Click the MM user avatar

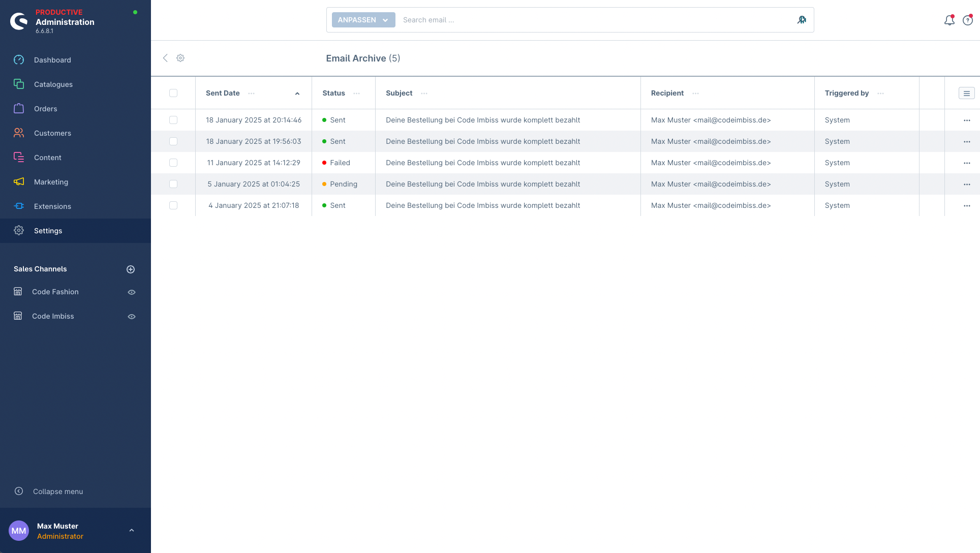(x=19, y=531)
